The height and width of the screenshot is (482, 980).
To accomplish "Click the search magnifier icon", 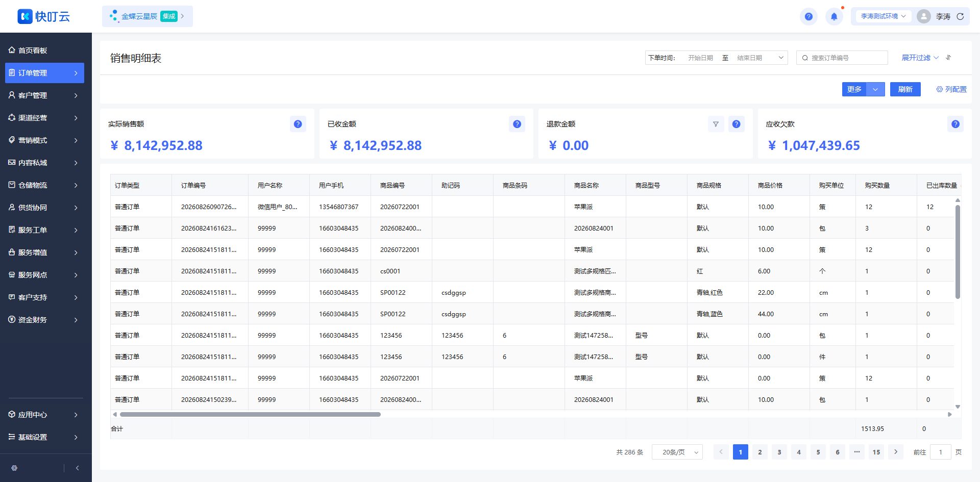I will [x=805, y=58].
